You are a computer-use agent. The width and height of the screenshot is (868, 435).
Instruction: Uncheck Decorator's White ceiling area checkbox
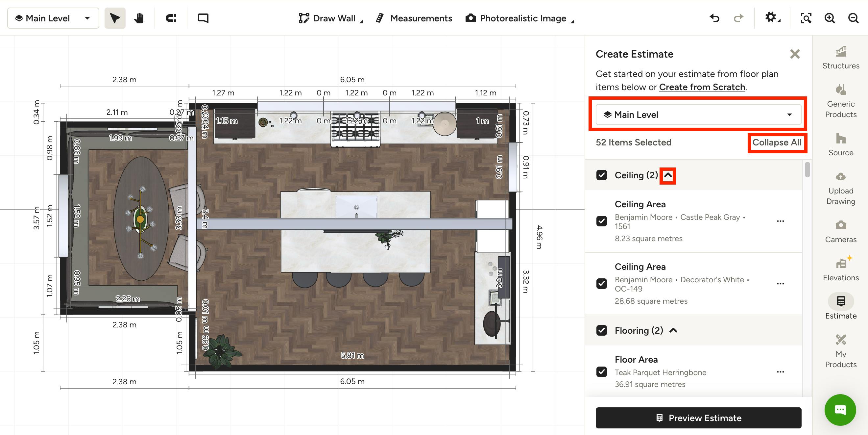pos(601,284)
